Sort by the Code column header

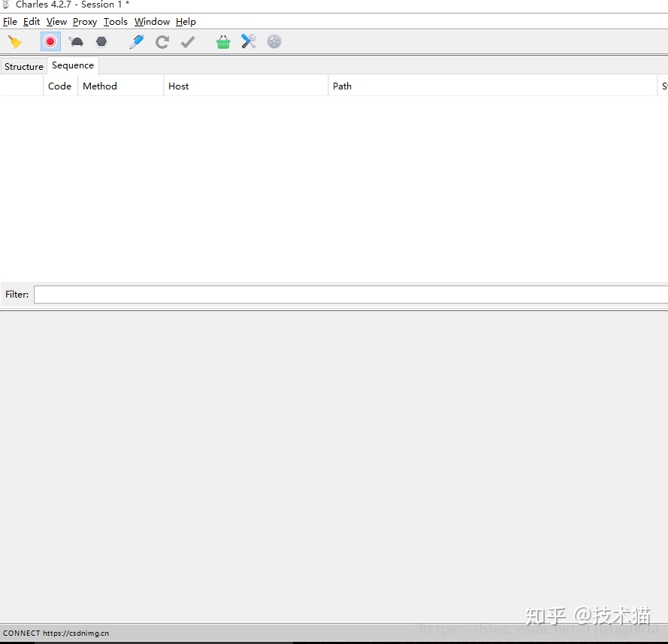coord(60,86)
